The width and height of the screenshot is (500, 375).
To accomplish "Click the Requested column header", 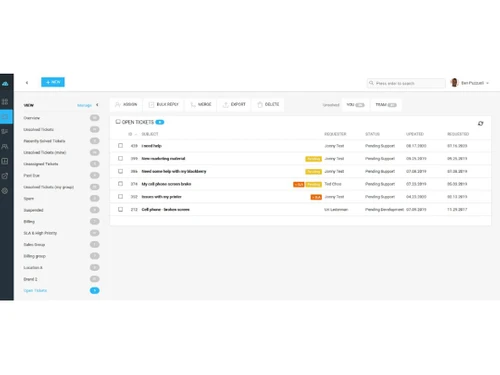I will tap(458, 134).
